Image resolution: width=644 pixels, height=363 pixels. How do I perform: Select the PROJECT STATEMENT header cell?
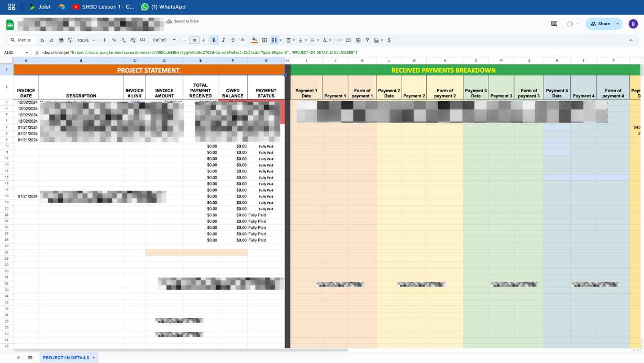click(148, 70)
